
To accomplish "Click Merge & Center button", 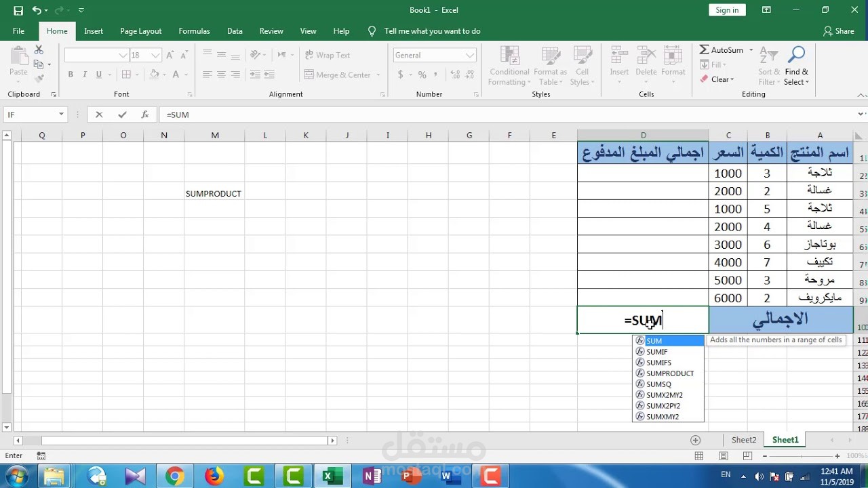I will pos(338,75).
